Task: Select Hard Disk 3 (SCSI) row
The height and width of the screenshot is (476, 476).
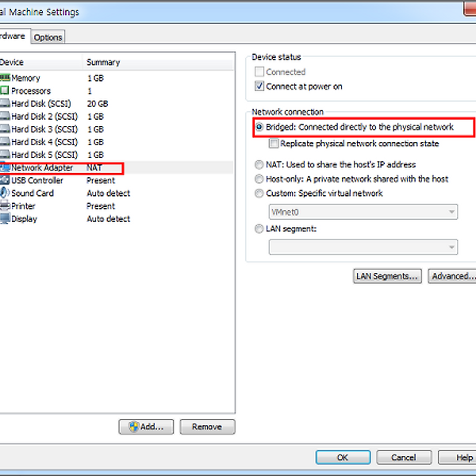Action: click(x=42, y=129)
